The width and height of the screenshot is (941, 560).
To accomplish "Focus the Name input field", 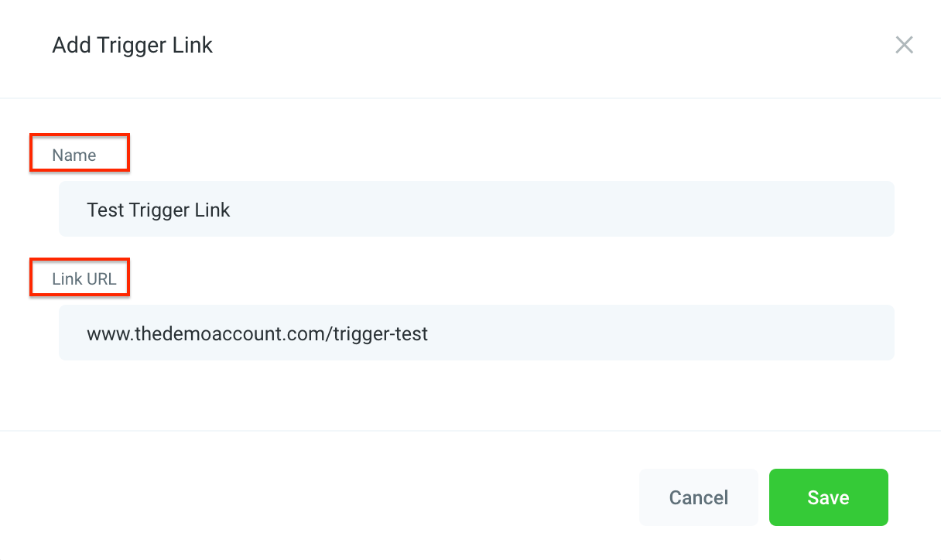I will [x=476, y=209].
